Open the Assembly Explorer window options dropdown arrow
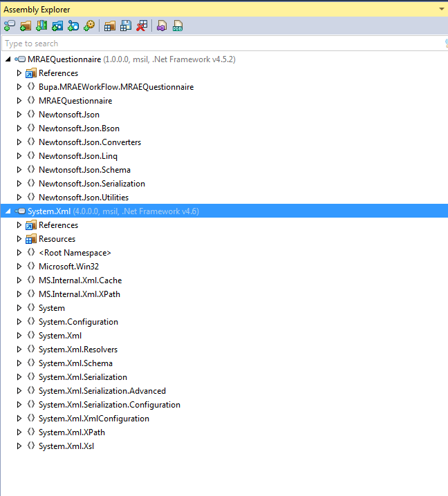Screen dimensions: 448x496 coord(441,9)
